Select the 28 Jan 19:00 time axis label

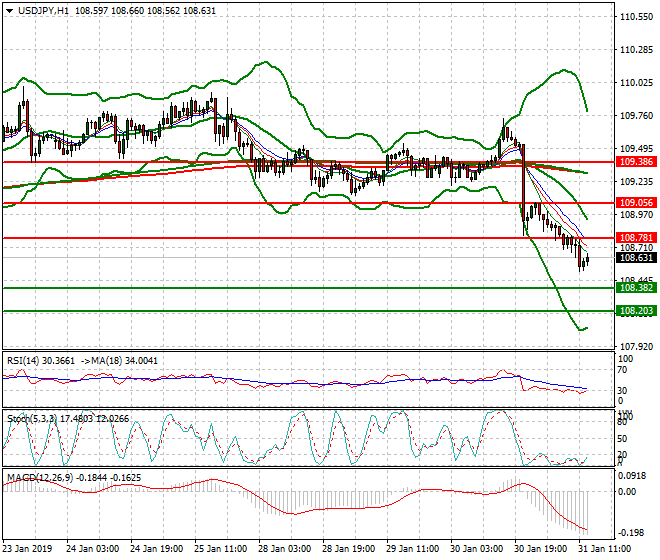[349, 549]
